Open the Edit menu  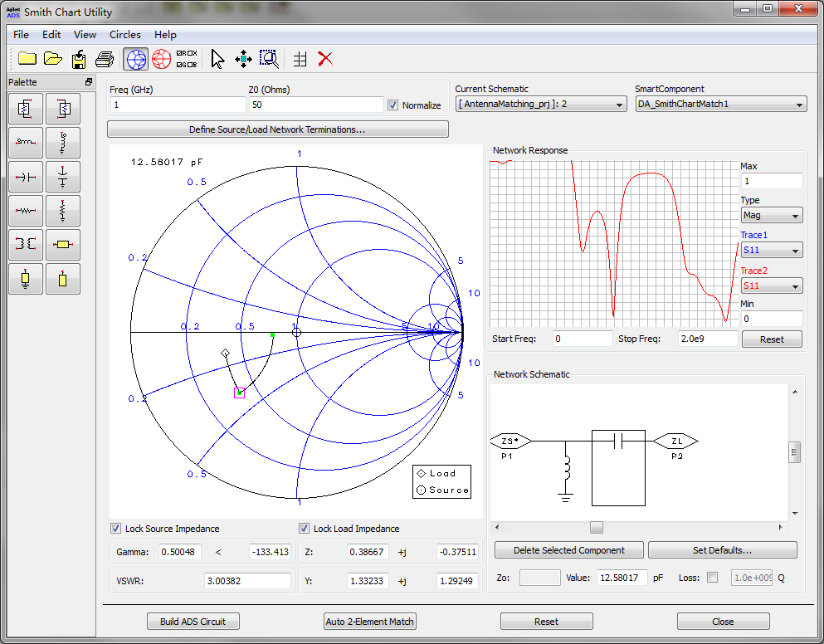click(x=51, y=35)
